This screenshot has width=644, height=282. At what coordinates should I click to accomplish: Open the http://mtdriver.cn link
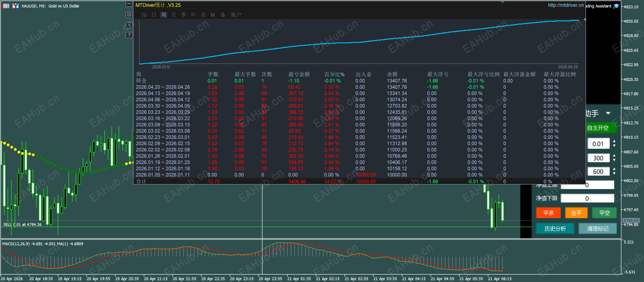pos(566,5)
